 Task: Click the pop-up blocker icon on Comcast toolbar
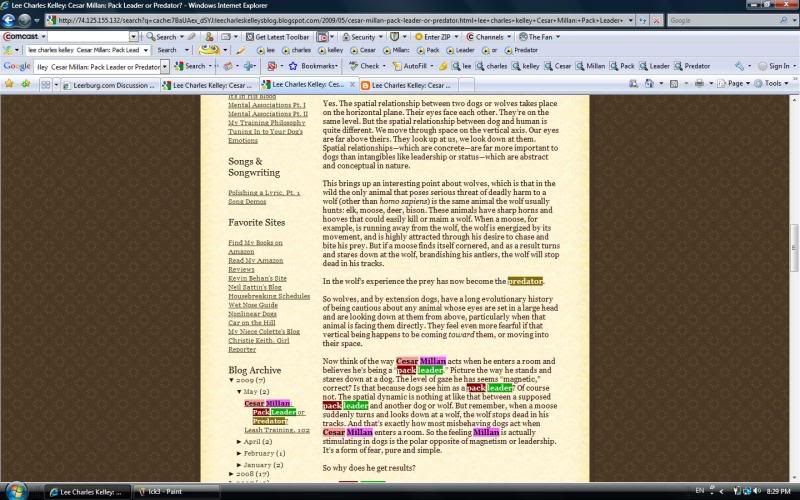321,37
